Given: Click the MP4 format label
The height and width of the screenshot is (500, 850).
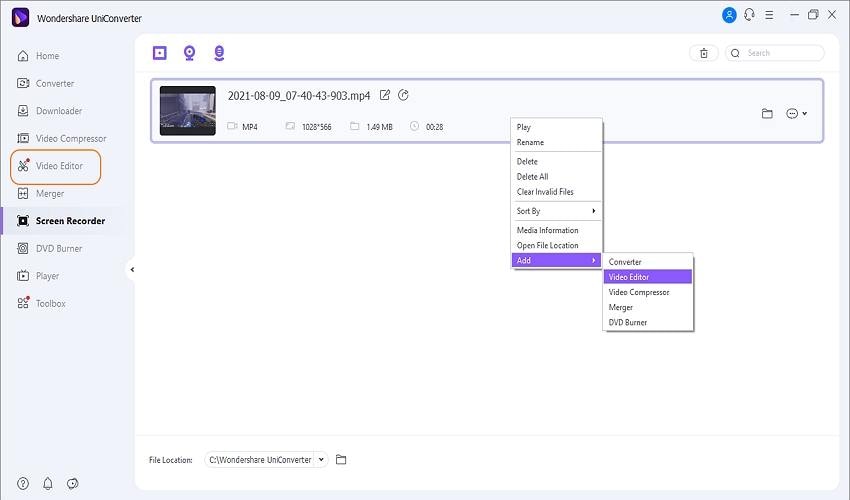Looking at the screenshot, I should pyautogui.click(x=249, y=127).
